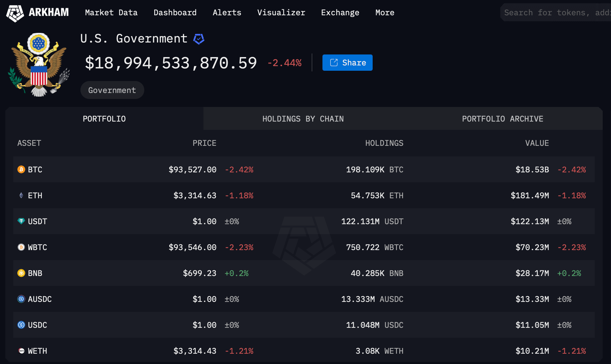Viewport: 611px width, 364px height.
Task: Click the USDT Tether icon
Action: (21, 221)
